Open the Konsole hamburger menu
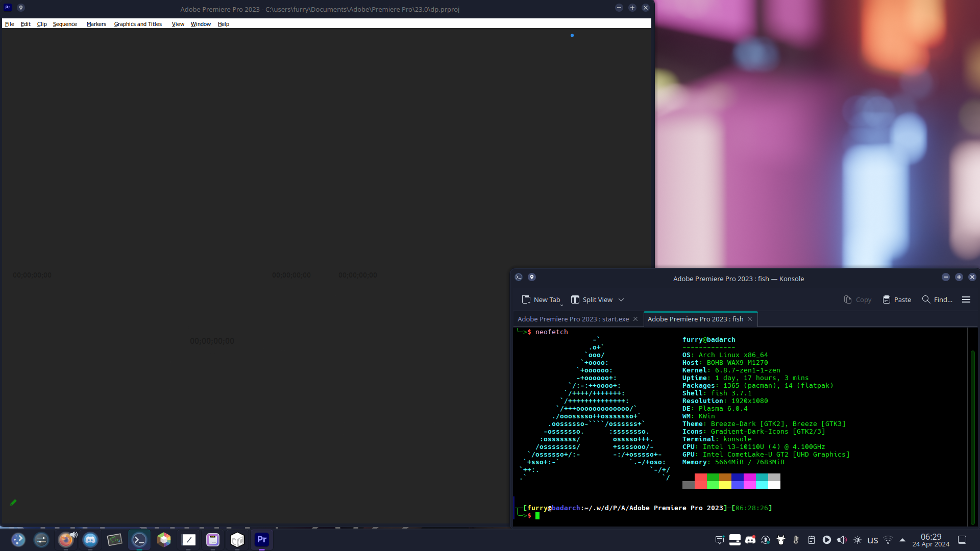 (x=966, y=299)
